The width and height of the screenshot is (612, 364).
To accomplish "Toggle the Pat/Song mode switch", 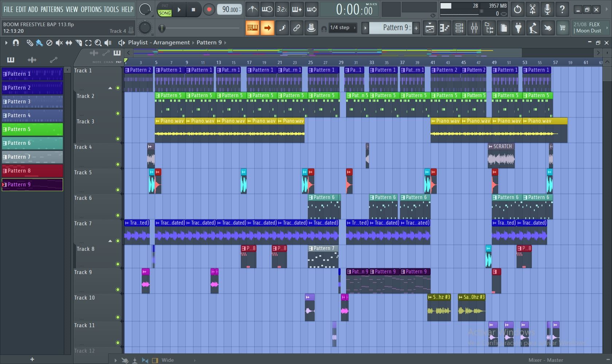I will (x=165, y=9).
